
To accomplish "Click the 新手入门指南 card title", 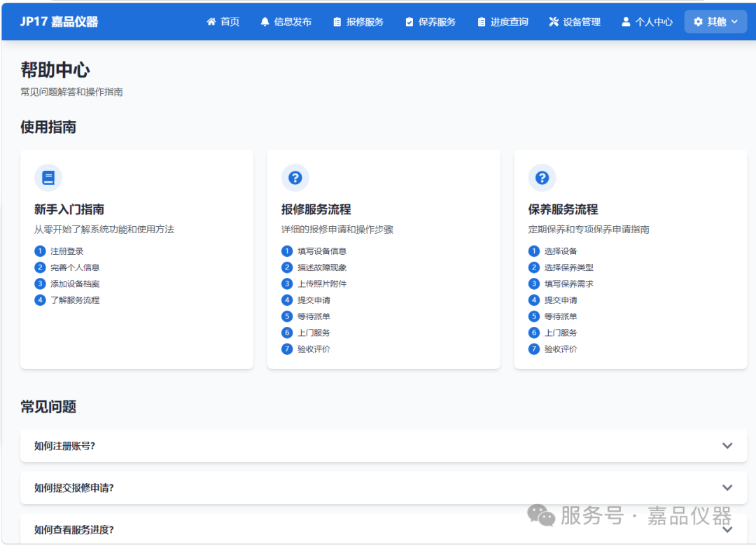I will click(69, 209).
